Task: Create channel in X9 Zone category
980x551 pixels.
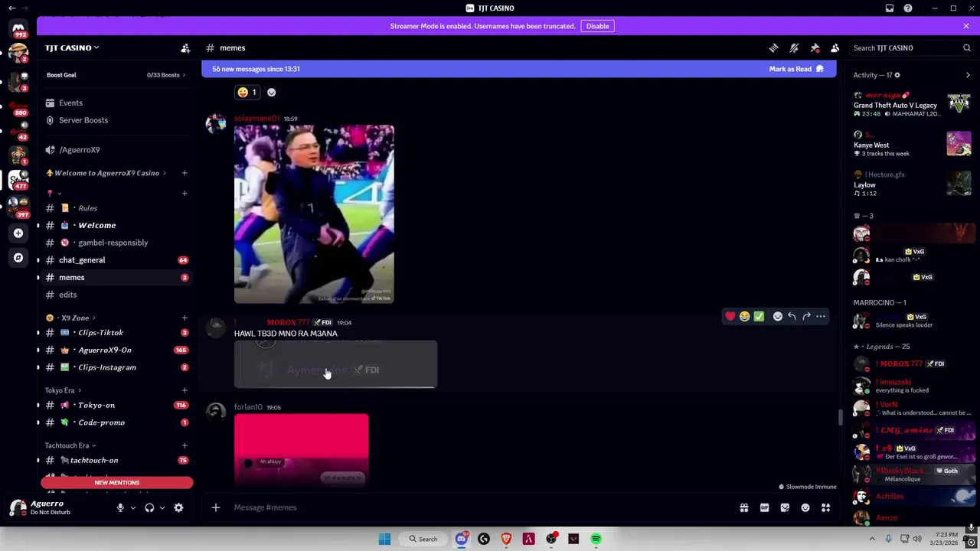Action: [x=185, y=318]
